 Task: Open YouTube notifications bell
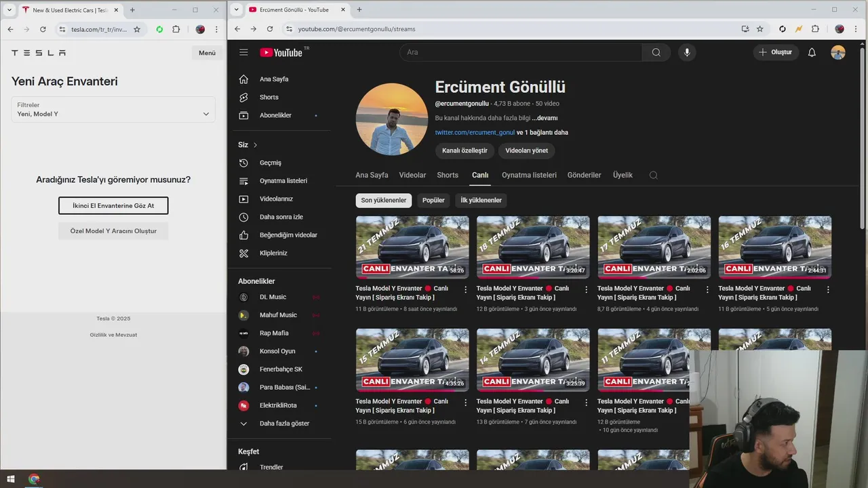[x=812, y=52]
